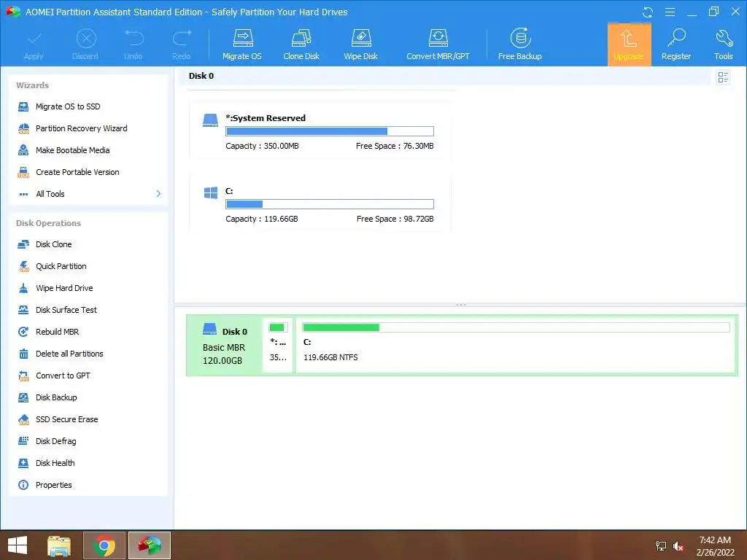Screen dimensions: 747x560
Task: Click the Redo toolbar arrow
Action: point(182,44)
